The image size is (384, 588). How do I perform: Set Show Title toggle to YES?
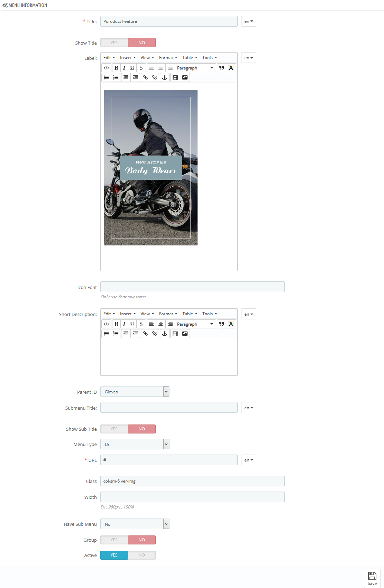pyautogui.click(x=114, y=43)
